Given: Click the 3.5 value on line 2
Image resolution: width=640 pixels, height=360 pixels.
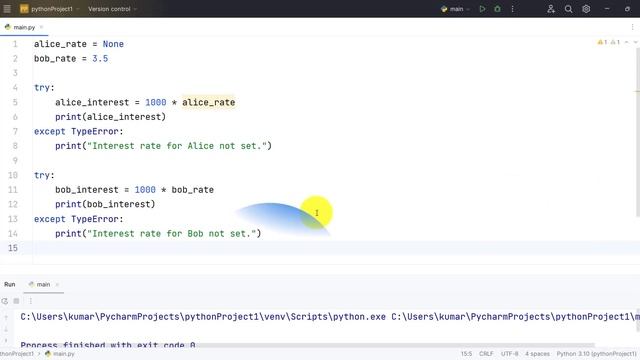Looking at the screenshot, I should (x=100, y=59).
